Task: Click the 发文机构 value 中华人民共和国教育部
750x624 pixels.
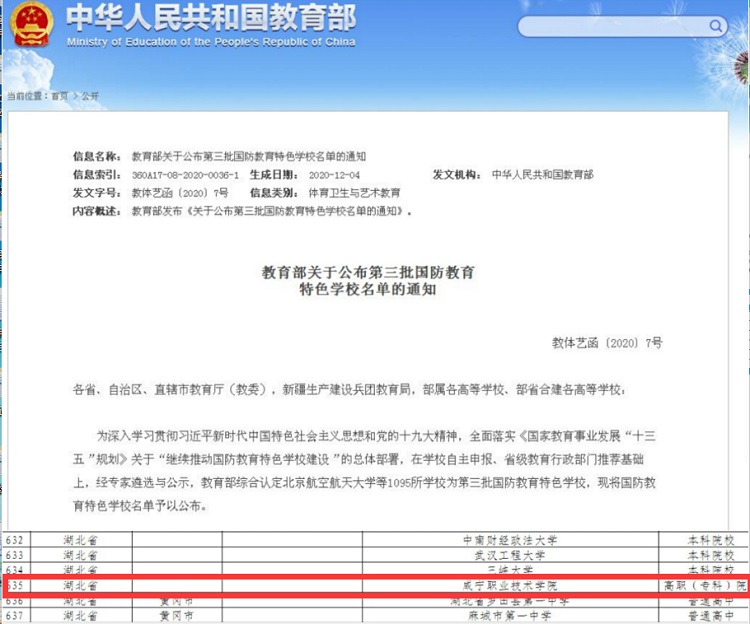Action: [x=542, y=175]
